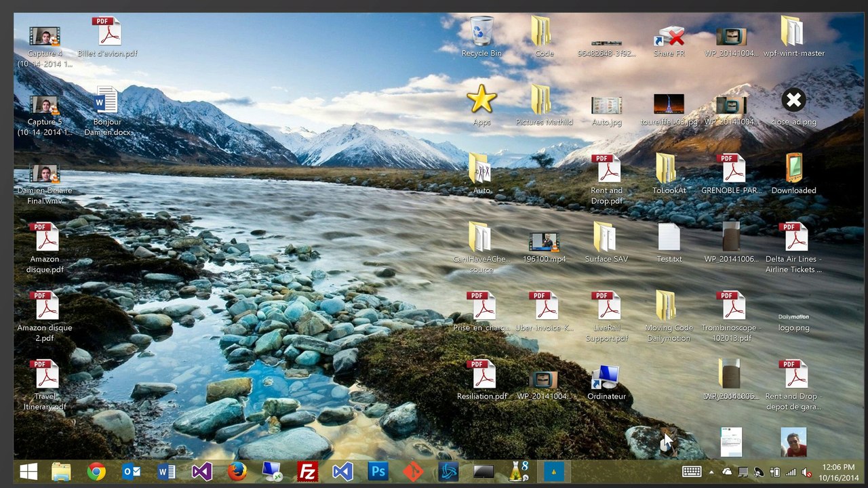Open Outlook from the taskbar
Screen dimensions: 868x488
point(131,471)
